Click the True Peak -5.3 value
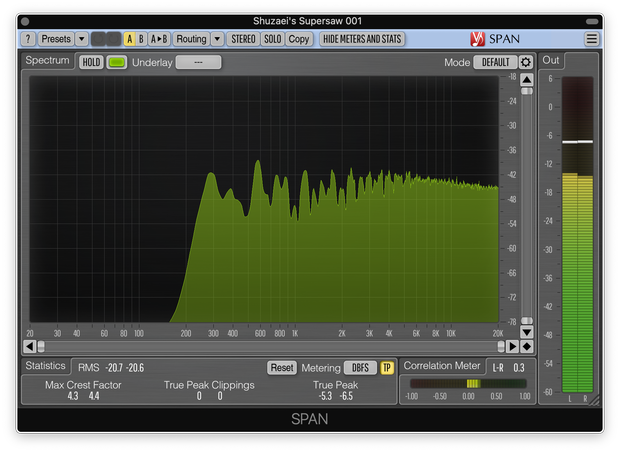Image resolution: width=620 pixels, height=452 pixels. click(x=325, y=396)
